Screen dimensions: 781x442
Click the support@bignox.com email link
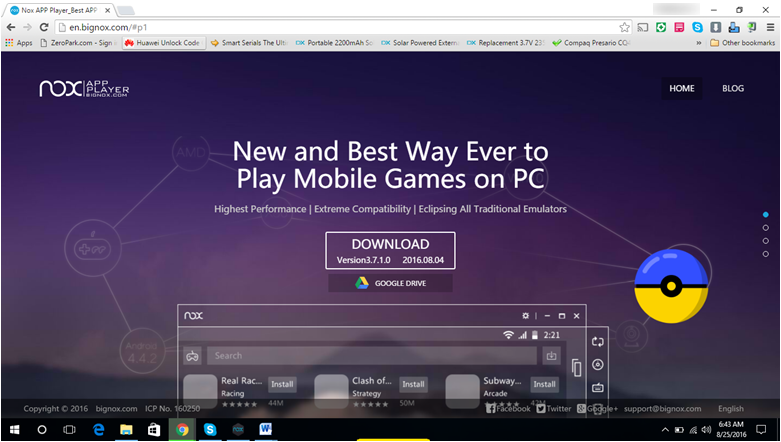pos(662,409)
